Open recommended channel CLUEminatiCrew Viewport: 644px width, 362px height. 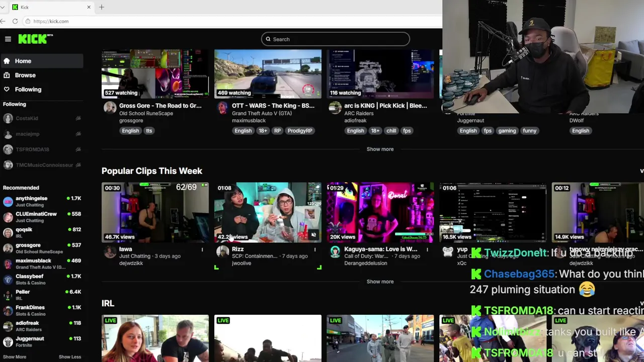[x=42, y=217]
